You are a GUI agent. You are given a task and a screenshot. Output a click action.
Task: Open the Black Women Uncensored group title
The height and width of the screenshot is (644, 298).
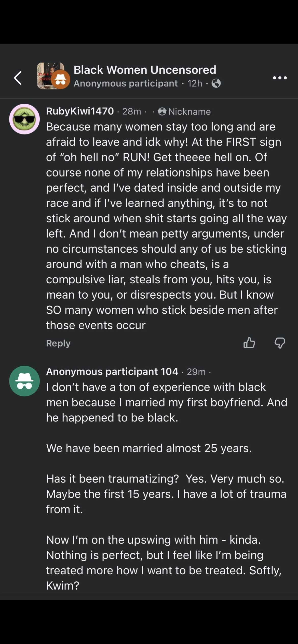145,70
